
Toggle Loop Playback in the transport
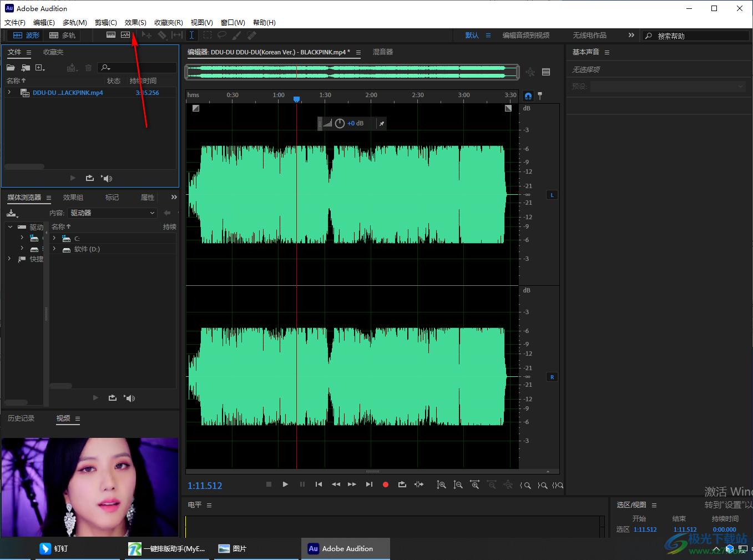click(402, 485)
